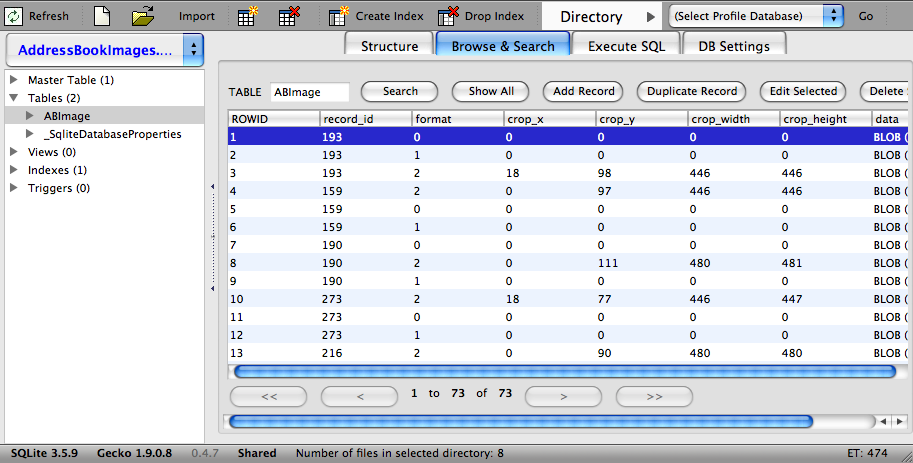The image size is (913, 463).
Task: Expand the ABImage table node
Action: [x=30, y=115]
